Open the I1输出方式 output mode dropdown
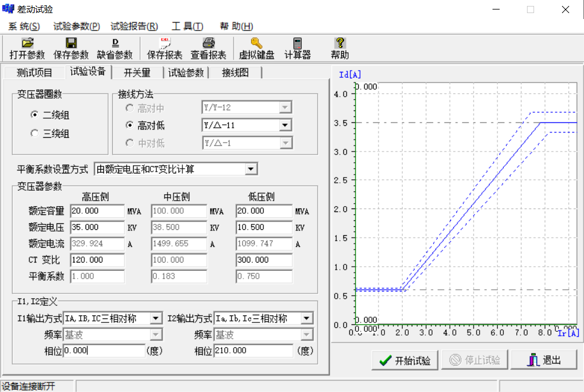The image size is (584, 392). tap(157, 318)
